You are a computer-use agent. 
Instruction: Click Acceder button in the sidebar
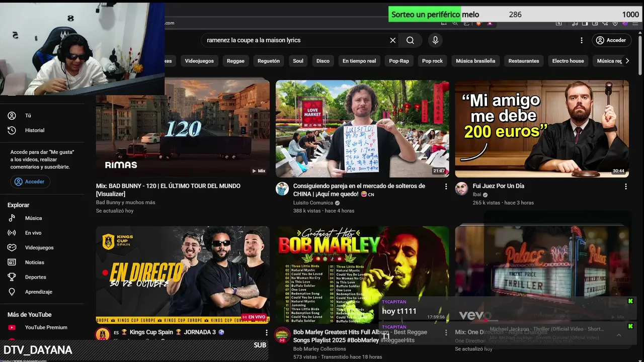[30, 182]
